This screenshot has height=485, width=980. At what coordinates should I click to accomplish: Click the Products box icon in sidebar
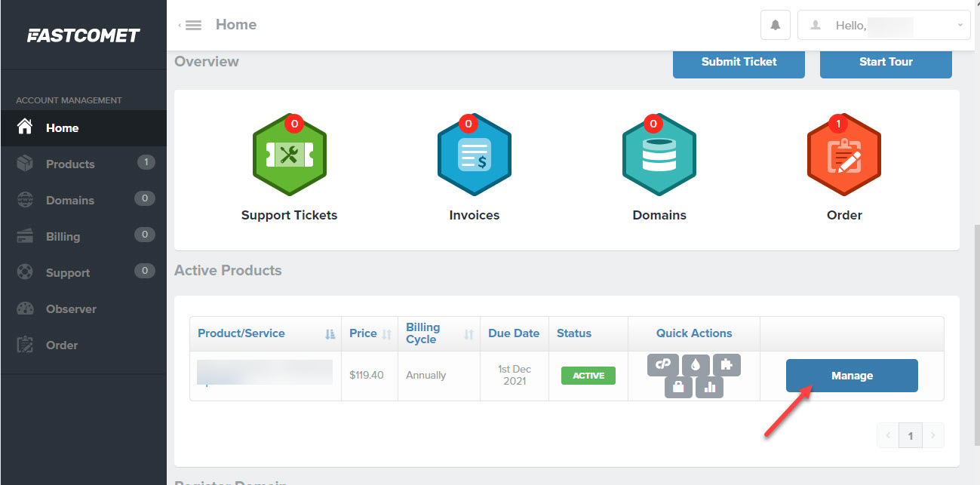tap(25, 164)
